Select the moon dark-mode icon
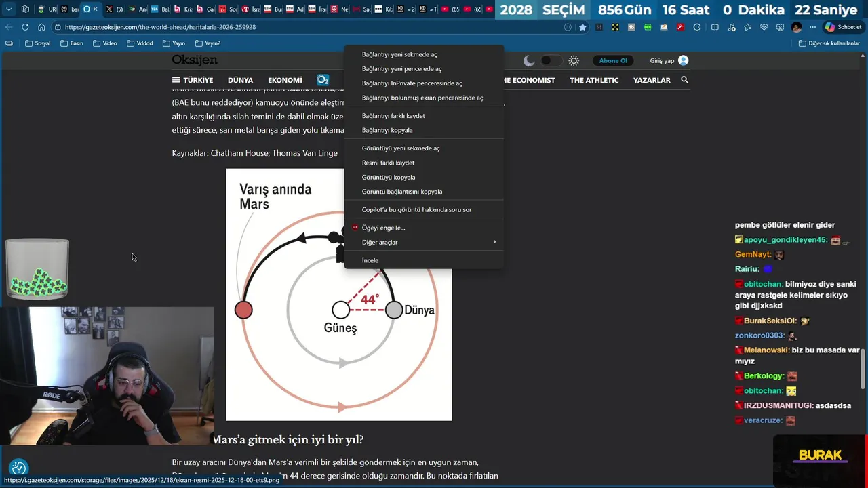The width and height of the screenshot is (868, 488). pos(529,60)
